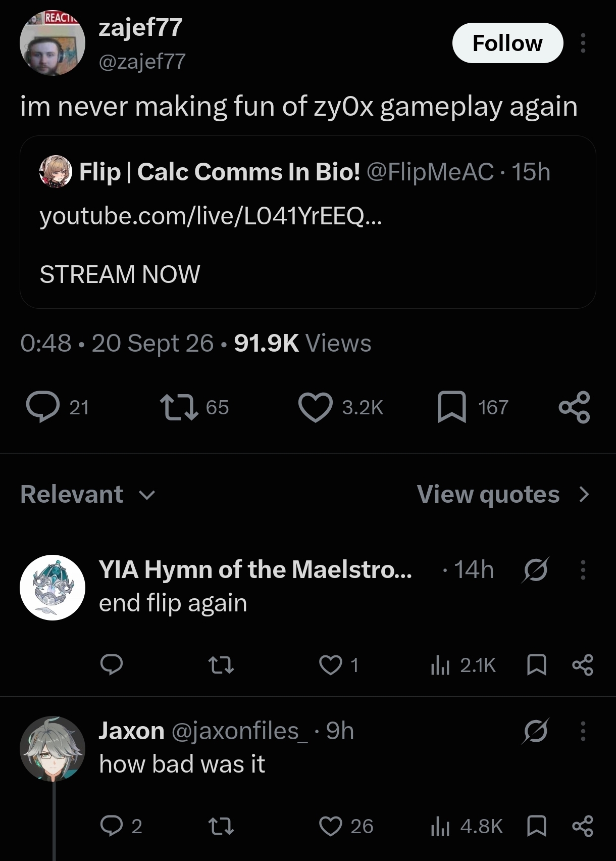Open more options for zajef77's tweet
The width and height of the screenshot is (616, 861).
click(x=583, y=43)
